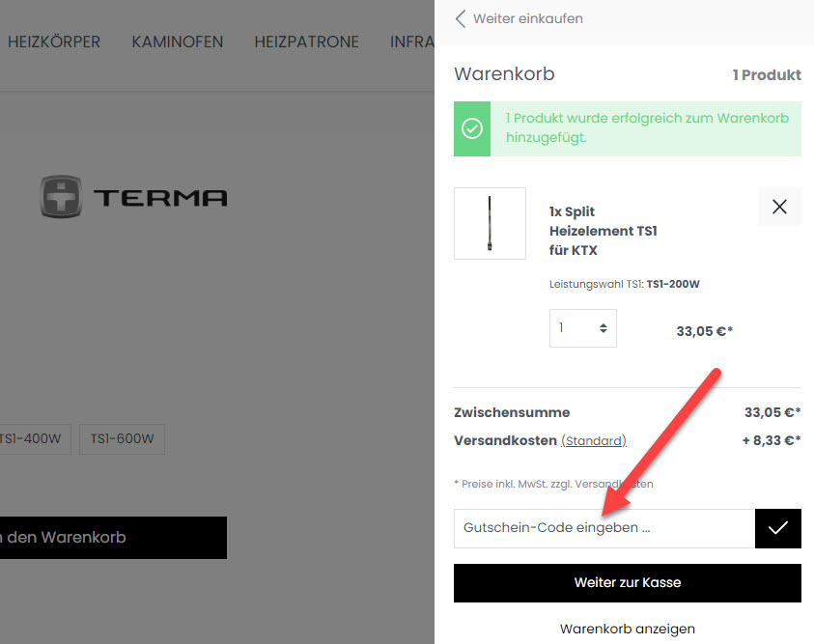Click the Terma logo

point(133,197)
